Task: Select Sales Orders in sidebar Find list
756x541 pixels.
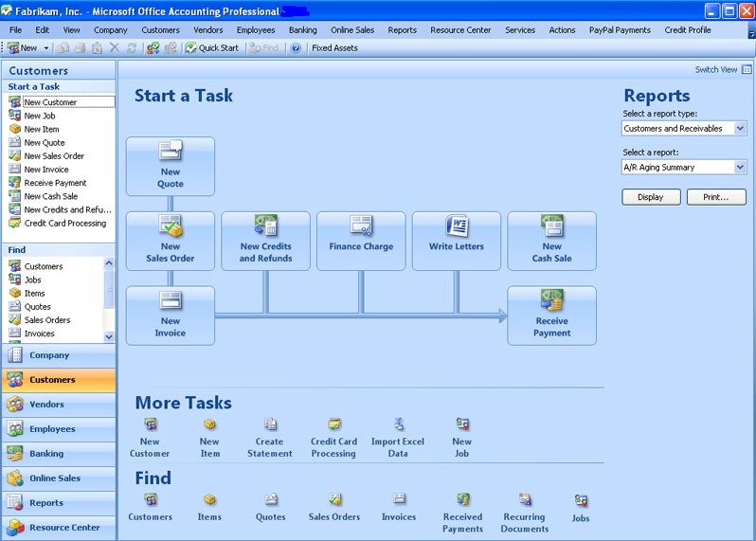Action: [x=40, y=320]
